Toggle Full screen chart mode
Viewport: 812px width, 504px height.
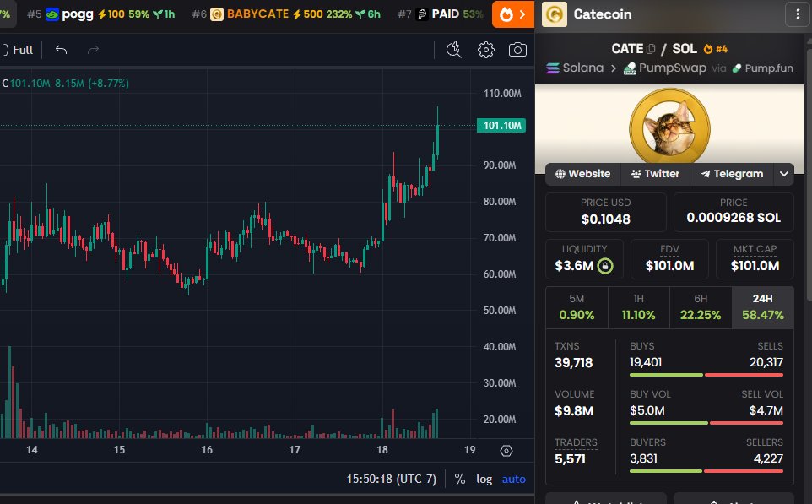tap(17, 50)
